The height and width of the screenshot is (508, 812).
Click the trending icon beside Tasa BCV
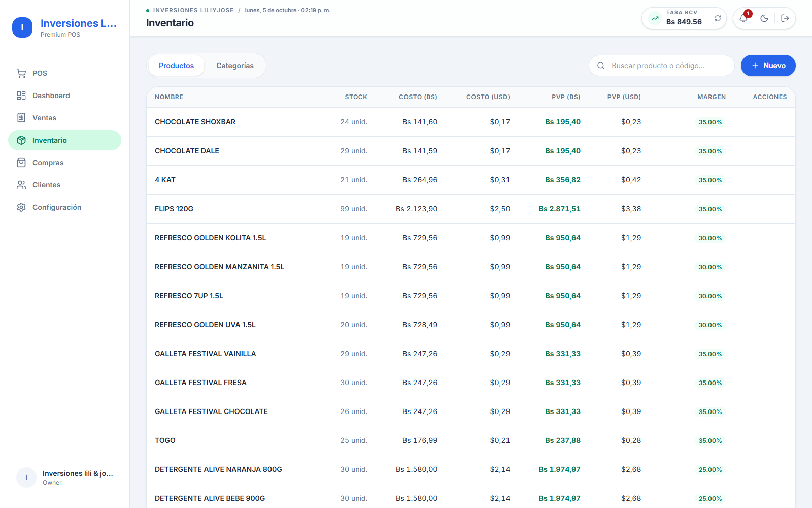[x=655, y=18]
